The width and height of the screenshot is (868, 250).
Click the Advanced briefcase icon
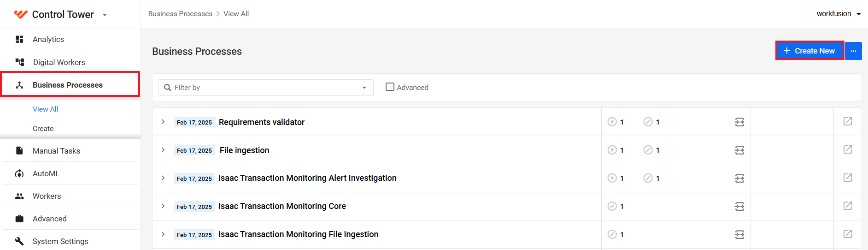click(x=19, y=219)
